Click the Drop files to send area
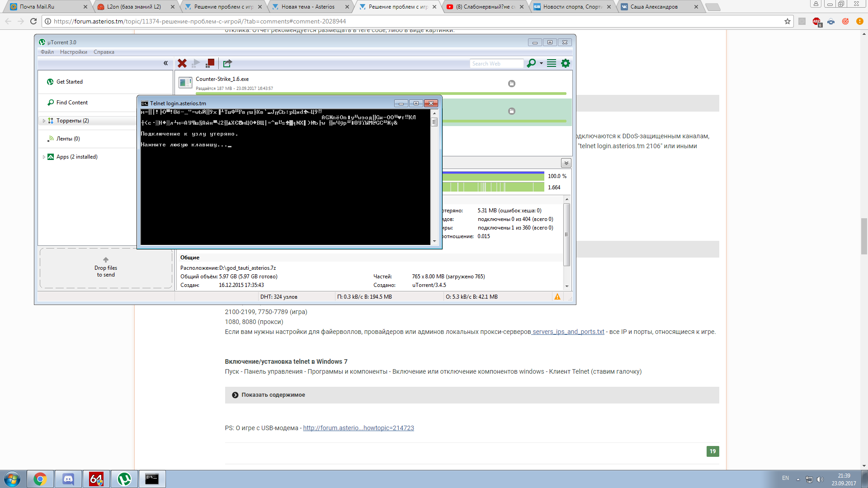 tap(106, 268)
